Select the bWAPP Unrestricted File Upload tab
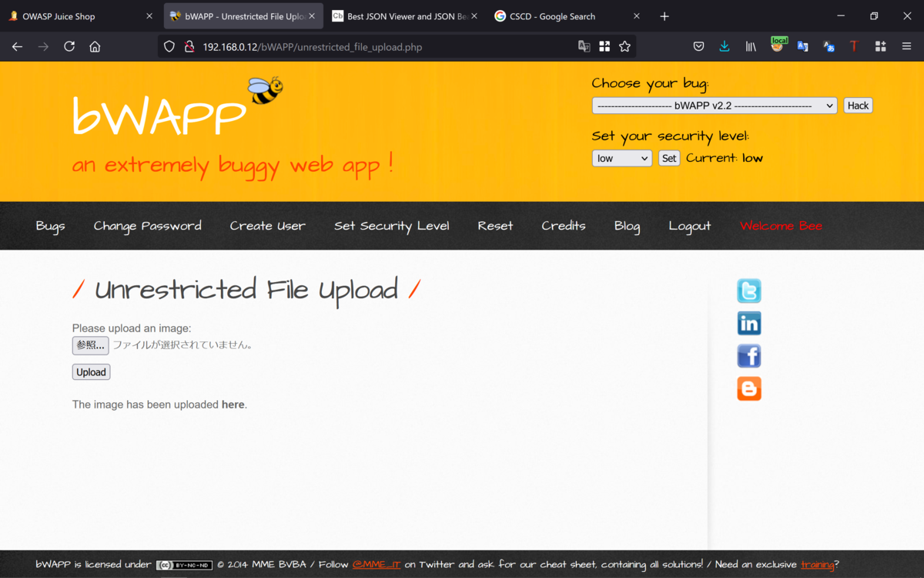The height and width of the screenshot is (578, 924). tap(243, 16)
